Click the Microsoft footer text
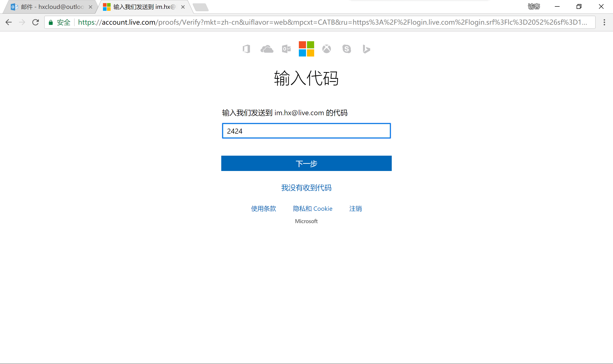613x364 pixels. tap(306, 221)
